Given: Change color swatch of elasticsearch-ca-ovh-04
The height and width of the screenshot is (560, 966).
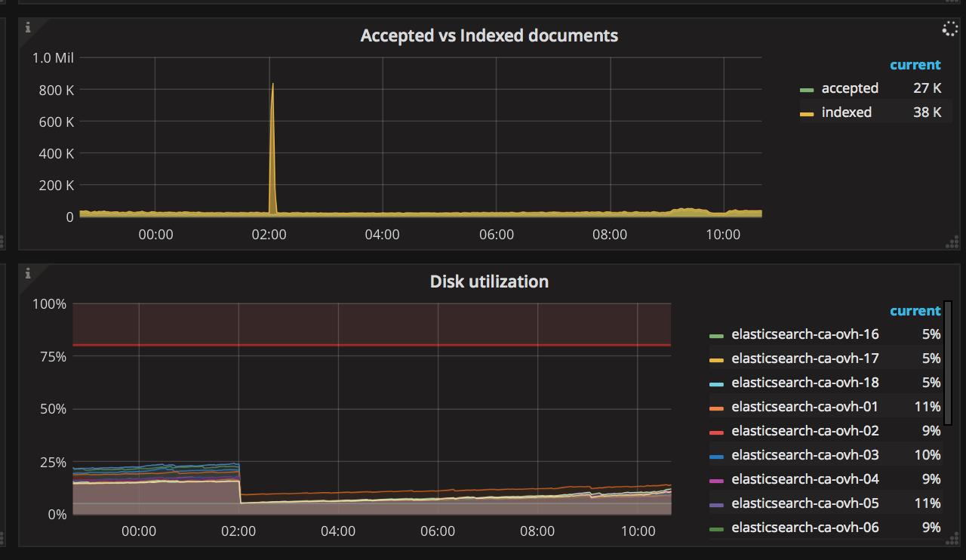Looking at the screenshot, I should point(716,481).
